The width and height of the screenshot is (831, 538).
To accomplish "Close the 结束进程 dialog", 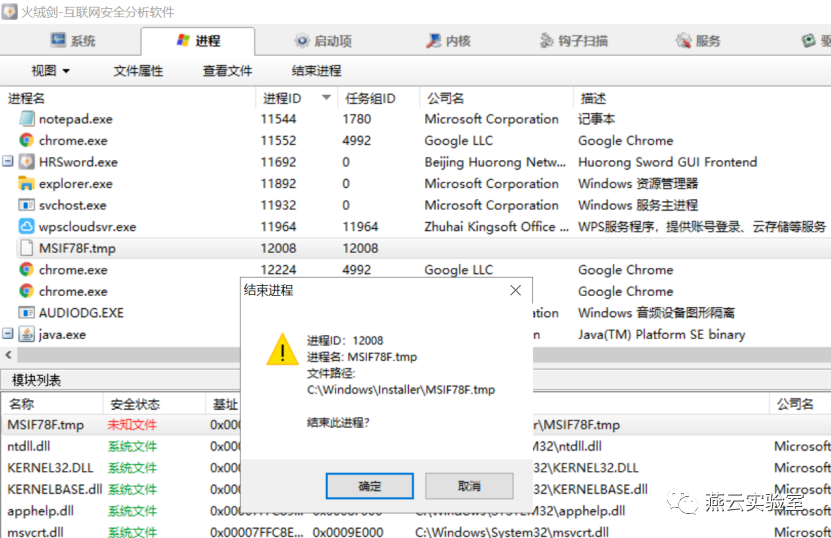I will pyautogui.click(x=515, y=290).
